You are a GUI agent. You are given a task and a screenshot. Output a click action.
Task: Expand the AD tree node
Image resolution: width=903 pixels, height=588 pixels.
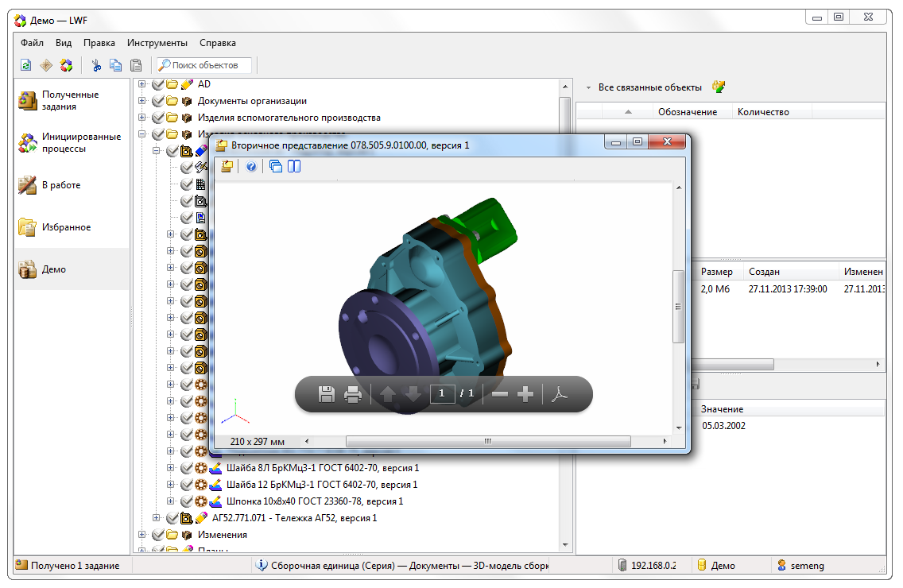point(141,84)
